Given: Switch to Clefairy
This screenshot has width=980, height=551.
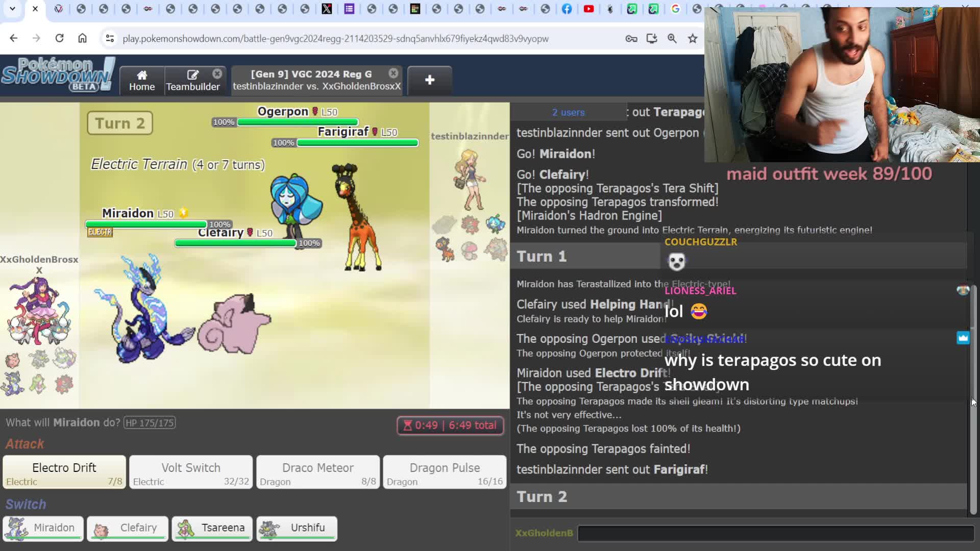Looking at the screenshot, I should click(127, 528).
